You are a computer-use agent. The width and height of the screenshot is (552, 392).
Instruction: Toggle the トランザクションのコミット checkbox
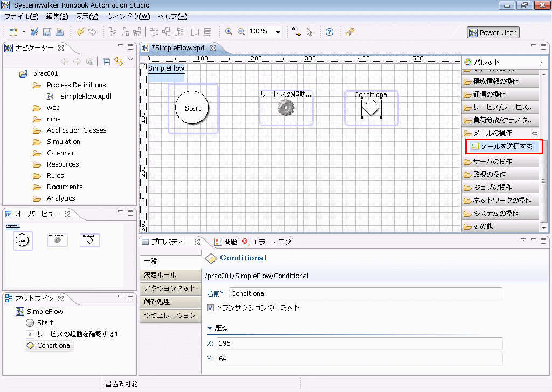click(x=211, y=307)
